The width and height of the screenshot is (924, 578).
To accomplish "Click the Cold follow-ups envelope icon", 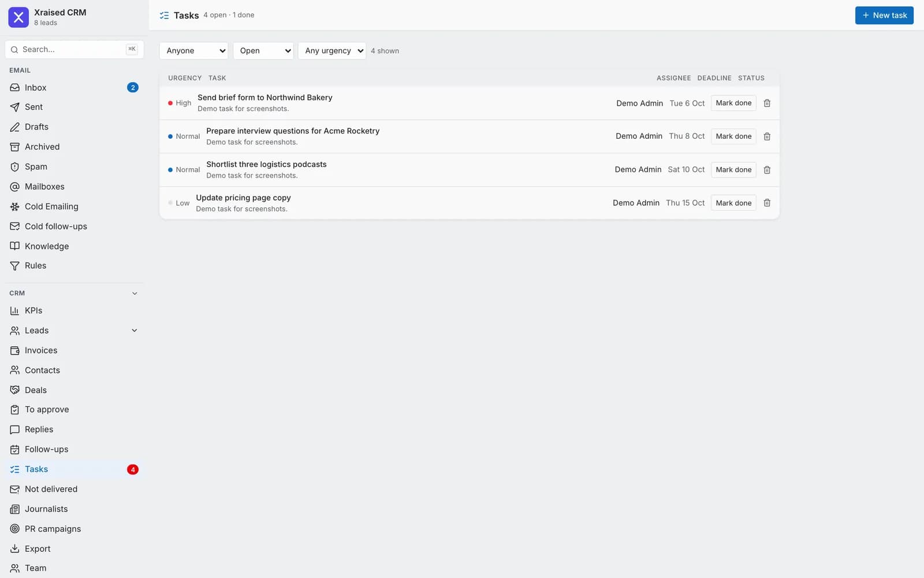I will (15, 227).
